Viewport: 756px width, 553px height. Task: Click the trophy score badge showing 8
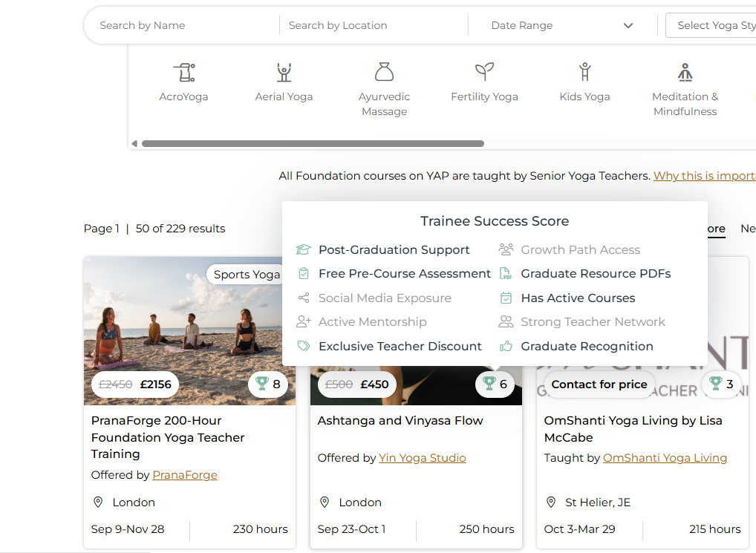click(268, 384)
